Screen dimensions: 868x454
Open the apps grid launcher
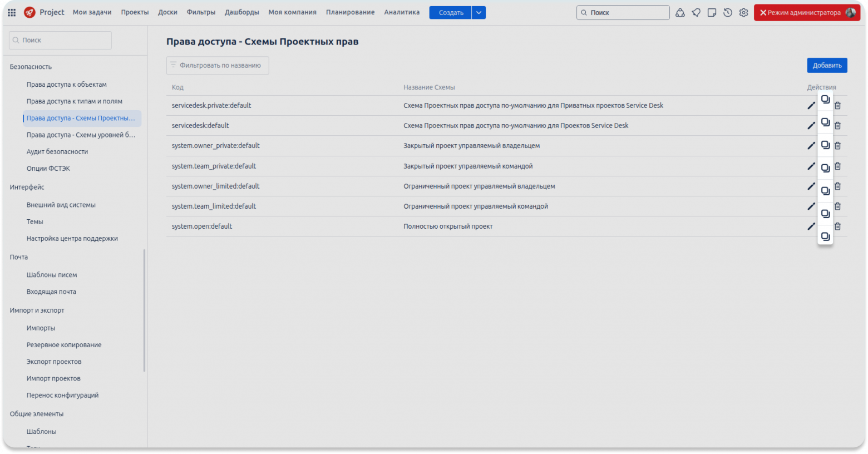pyautogui.click(x=12, y=12)
